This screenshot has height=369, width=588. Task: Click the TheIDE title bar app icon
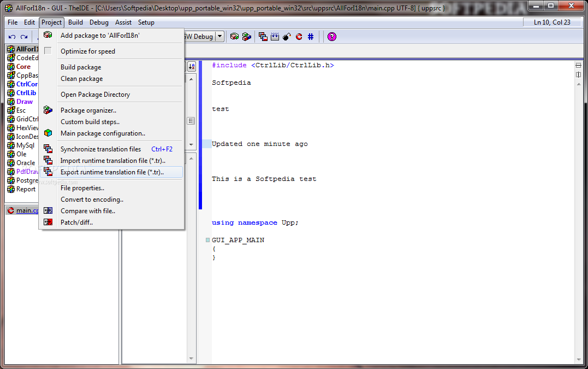[9, 8]
